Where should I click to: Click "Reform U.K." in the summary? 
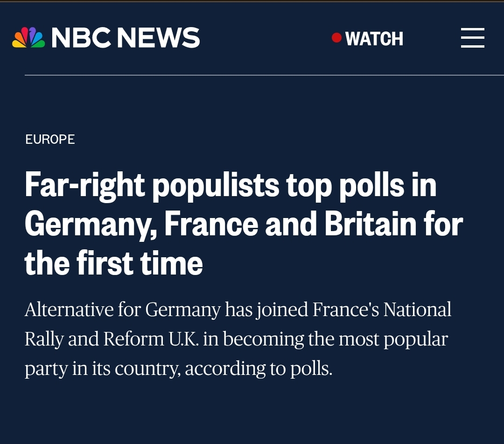click(151, 339)
